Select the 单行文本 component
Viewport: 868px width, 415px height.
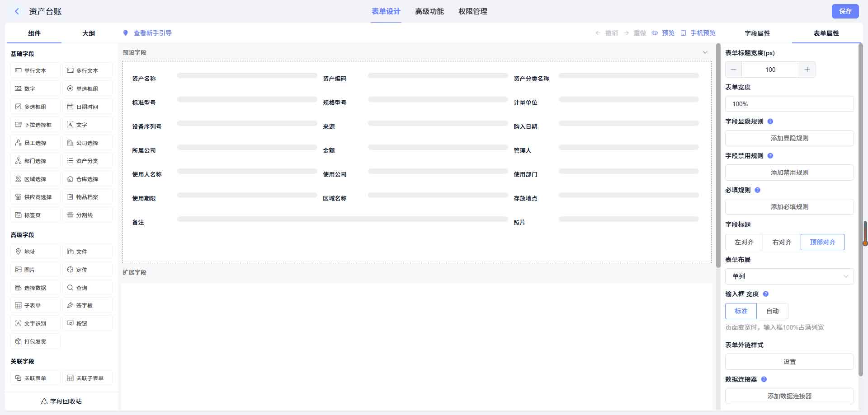pyautogui.click(x=35, y=70)
